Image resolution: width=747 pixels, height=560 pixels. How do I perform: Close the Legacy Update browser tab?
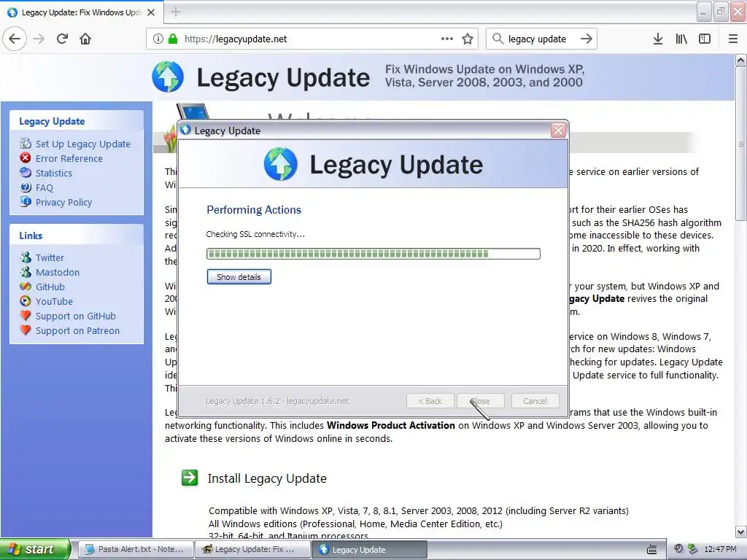pos(151,12)
